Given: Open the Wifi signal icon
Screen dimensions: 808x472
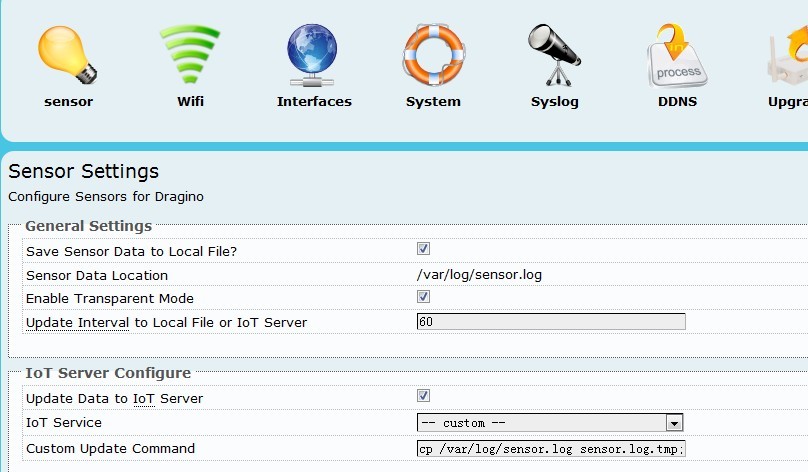Looking at the screenshot, I should click(x=190, y=55).
